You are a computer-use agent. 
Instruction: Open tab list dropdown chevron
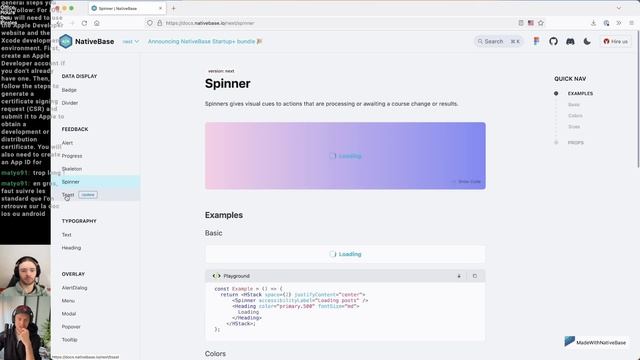[x=619, y=8]
